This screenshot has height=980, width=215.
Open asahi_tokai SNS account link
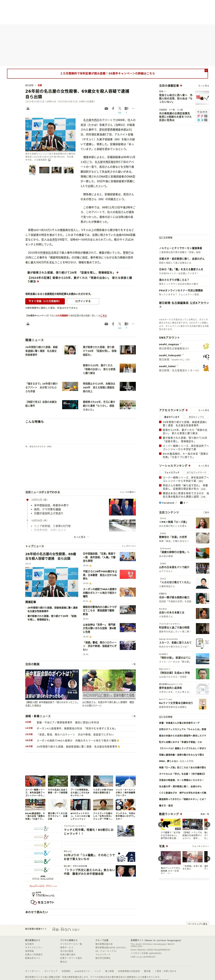pos(167,366)
